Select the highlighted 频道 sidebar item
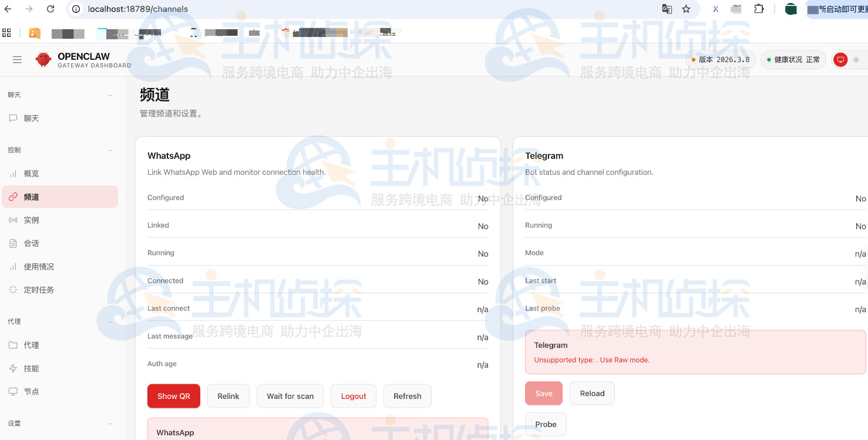Image resolution: width=868 pixels, height=440 pixels. pyautogui.click(x=60, y=197)
